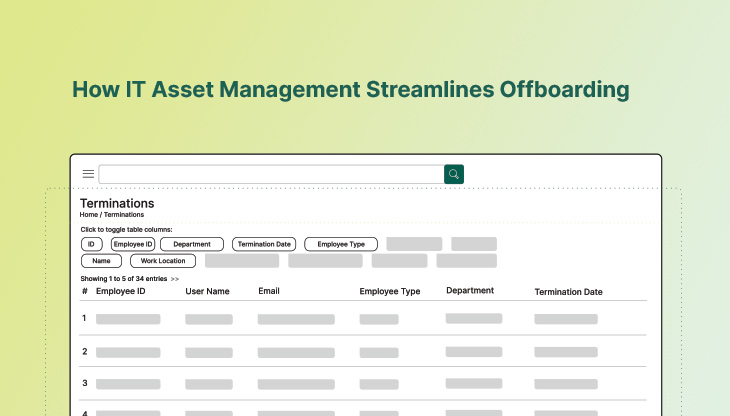Toggle the ID column chip
Image resolution: width=730 pixels, height=416 pixels.
(x=91, y=244)
